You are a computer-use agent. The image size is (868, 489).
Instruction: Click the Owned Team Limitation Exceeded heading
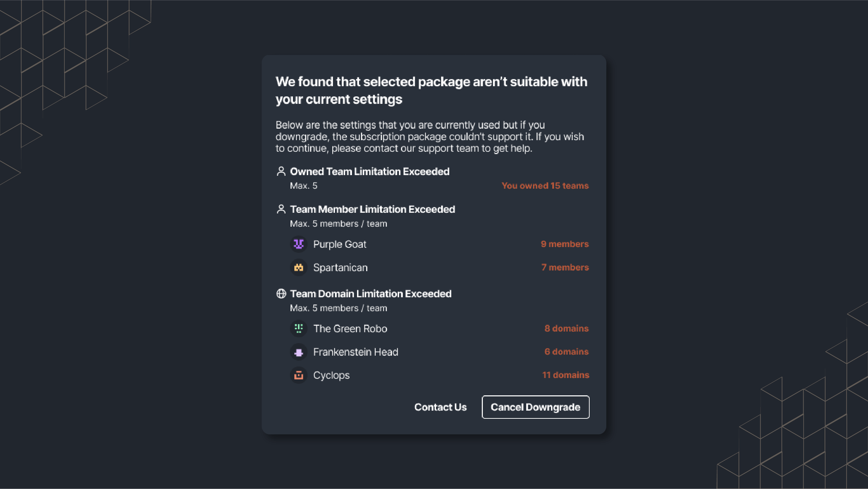click(370, 171)
